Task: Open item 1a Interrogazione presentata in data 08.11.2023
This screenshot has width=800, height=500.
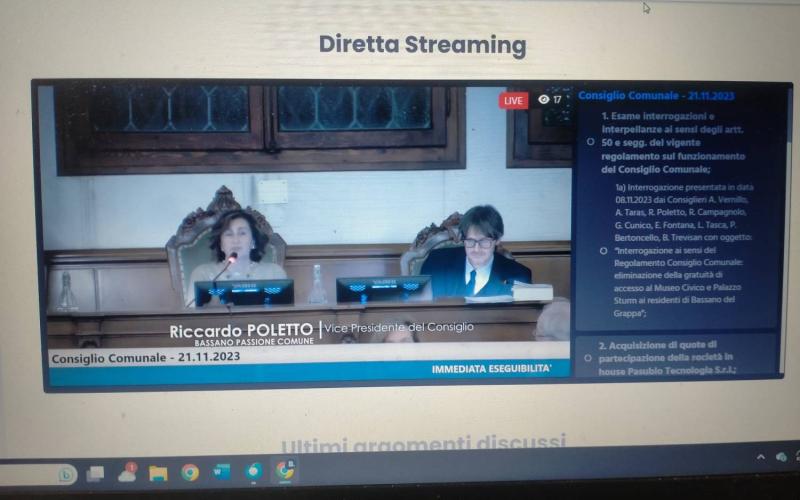Action: coord(684,250)
